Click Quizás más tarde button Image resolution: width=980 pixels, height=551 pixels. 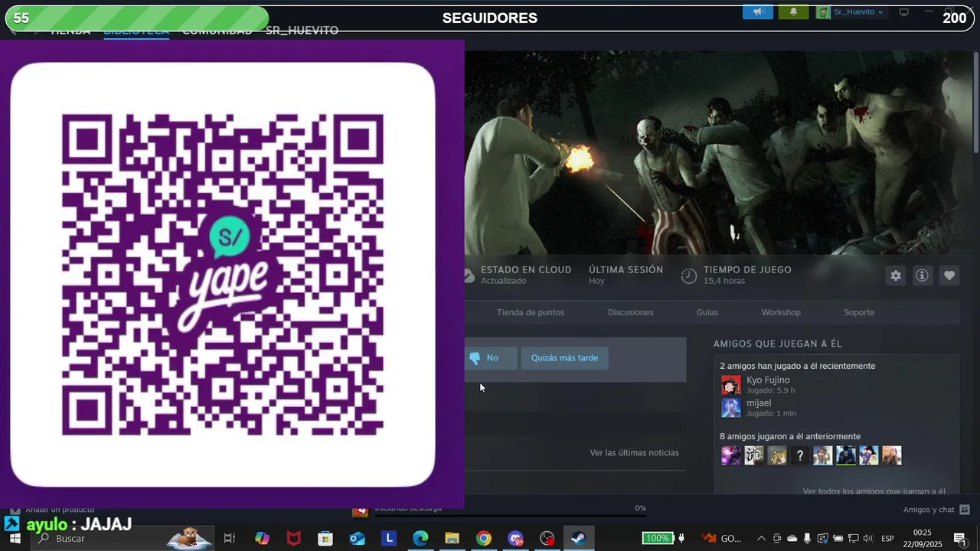564,358
